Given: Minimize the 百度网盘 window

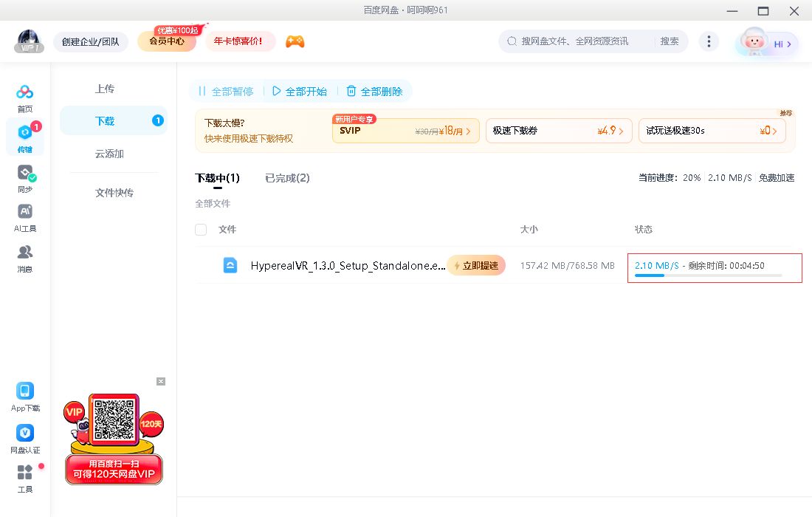Looking at the screenshot, I should point(732,10).
